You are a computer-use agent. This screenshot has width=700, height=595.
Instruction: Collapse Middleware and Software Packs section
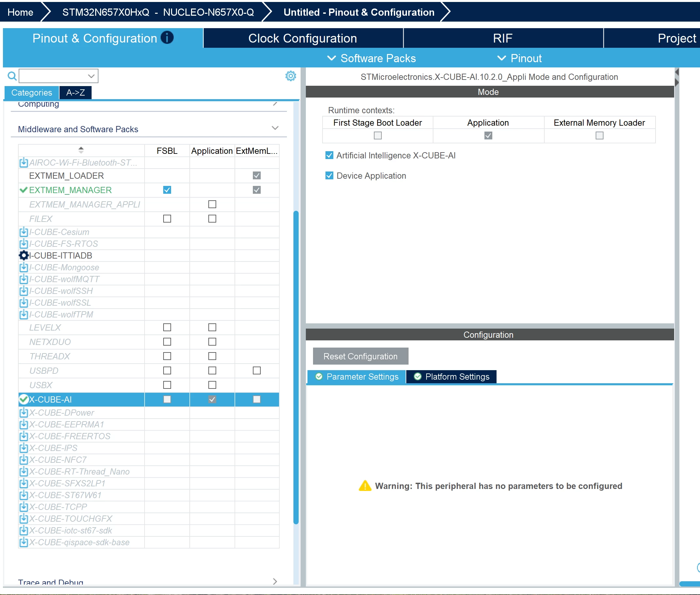[275, 128]
